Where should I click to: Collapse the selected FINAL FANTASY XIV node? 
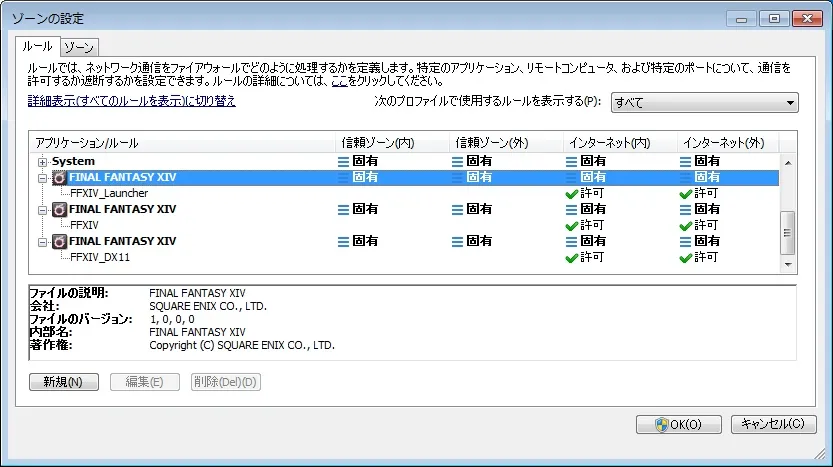pos(42,177)
